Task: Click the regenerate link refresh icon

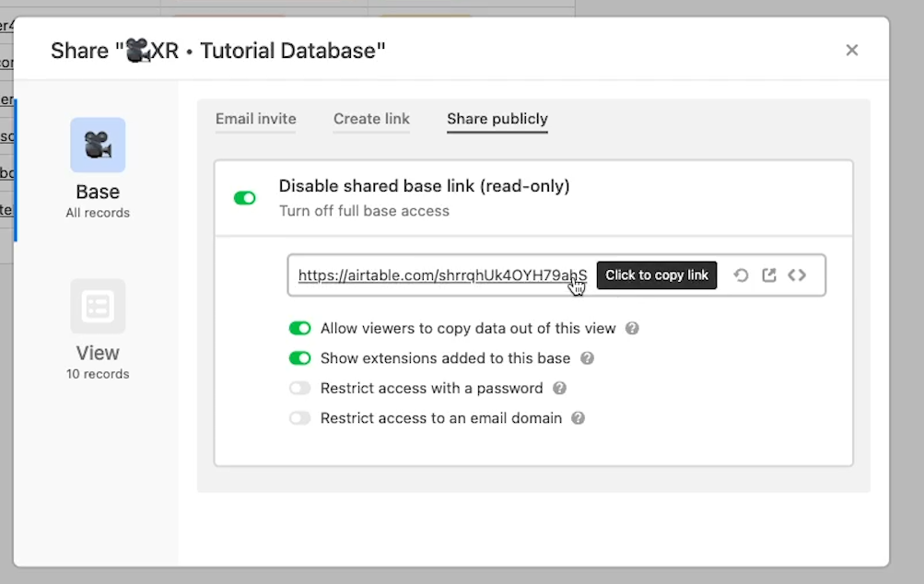Action: (x=741, y=275)
